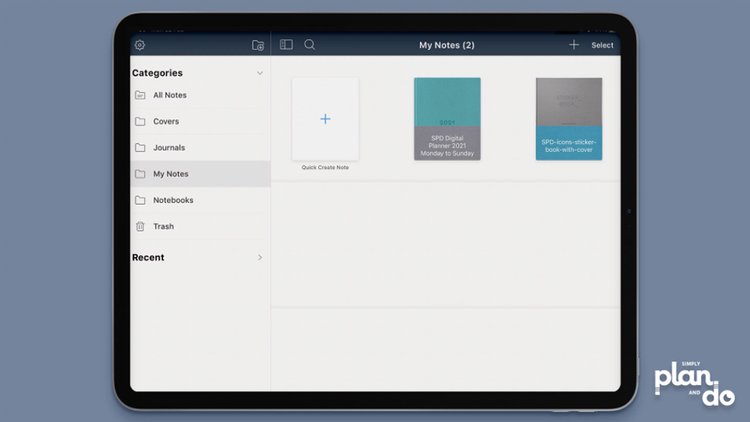Open the Notebooks folder
Image resolution: width=750 pixels, height=422 pixels.
coord(200,200)
